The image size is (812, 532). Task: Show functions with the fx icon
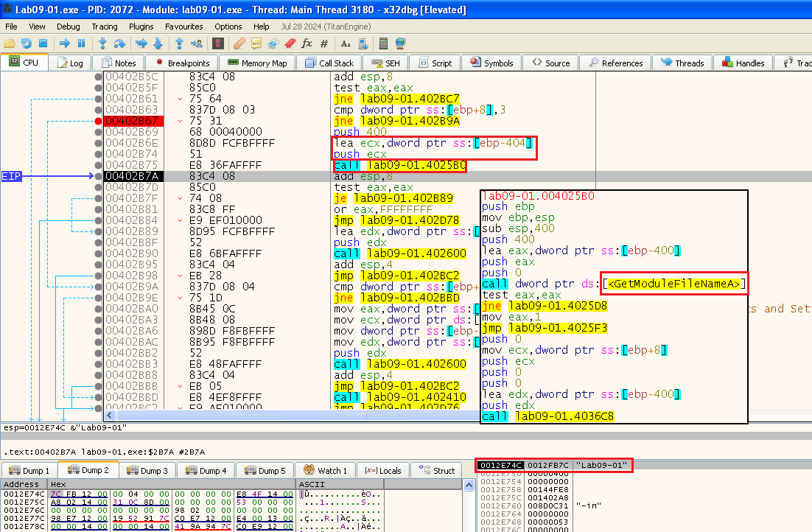[x=307, y=43]
